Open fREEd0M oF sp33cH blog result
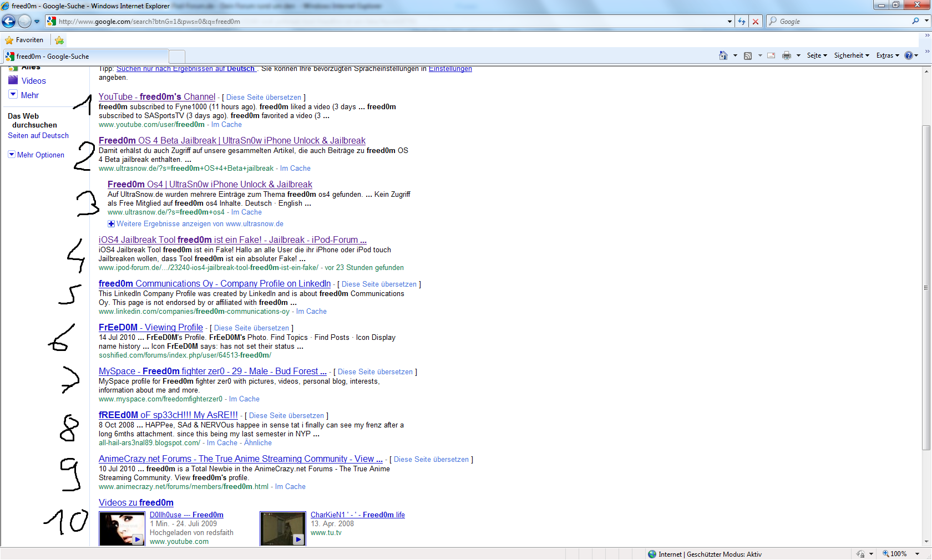 (x=168, y=415)
